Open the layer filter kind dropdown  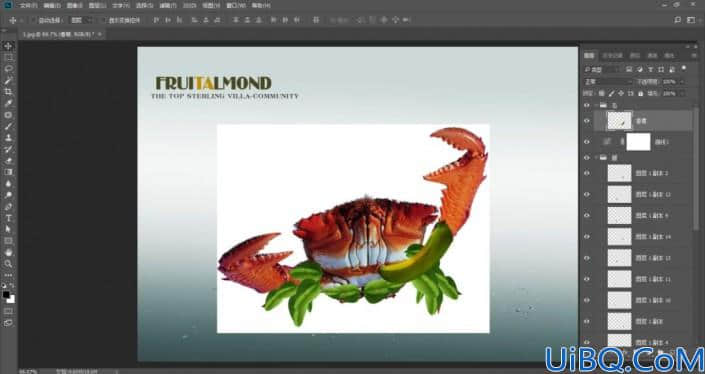coord(602,69)
